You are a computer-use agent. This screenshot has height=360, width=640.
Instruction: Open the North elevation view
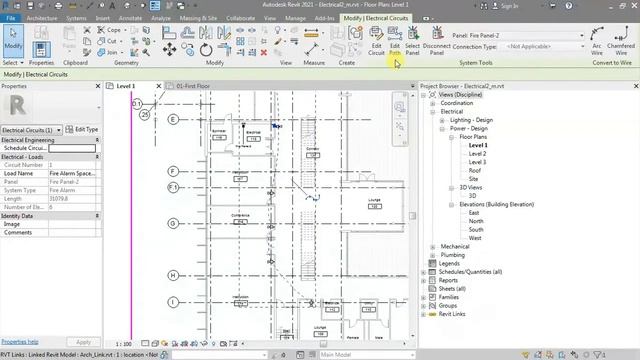click(x=476, y=221)
